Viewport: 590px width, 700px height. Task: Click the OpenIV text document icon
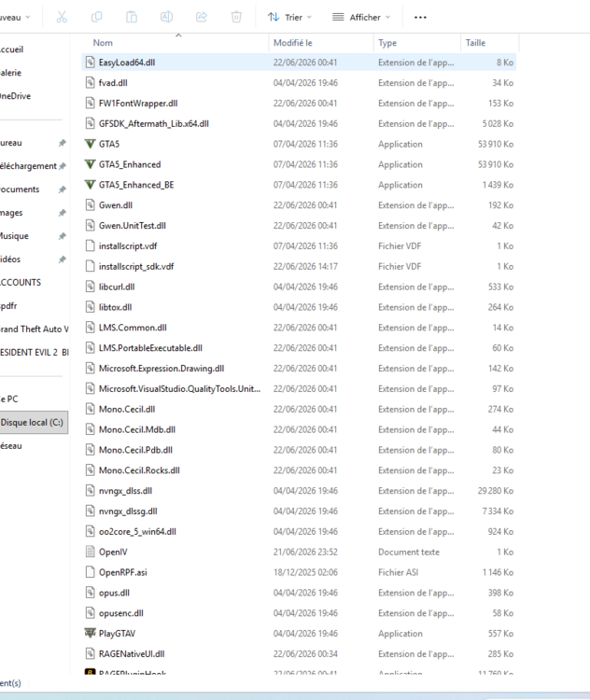(90, 552)
